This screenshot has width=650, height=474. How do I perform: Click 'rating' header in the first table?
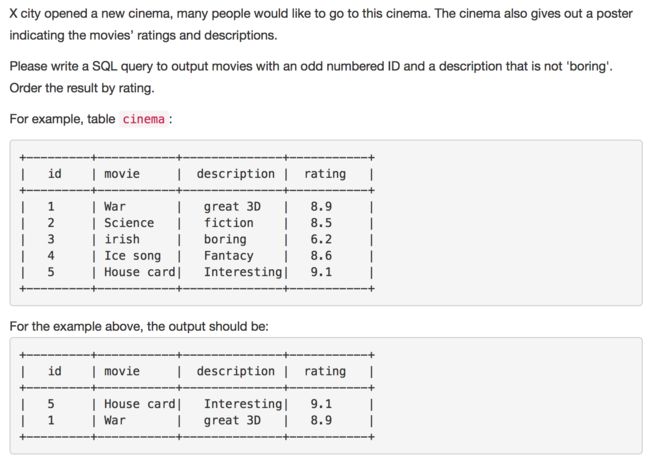coord(325,174)
